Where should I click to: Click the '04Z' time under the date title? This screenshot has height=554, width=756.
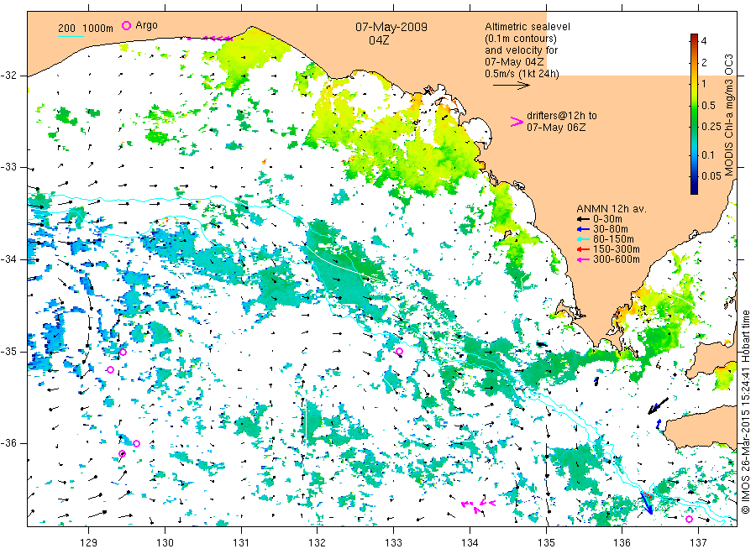tap(379, 40)
